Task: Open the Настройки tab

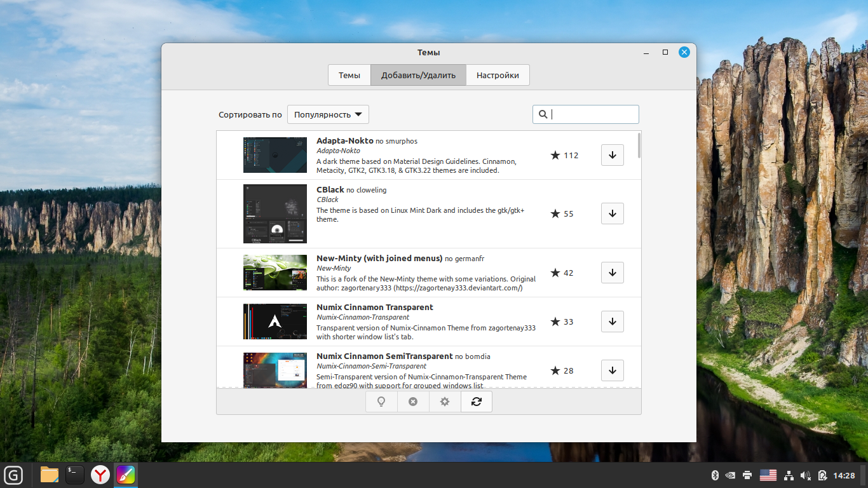Action: coord(498,75)
